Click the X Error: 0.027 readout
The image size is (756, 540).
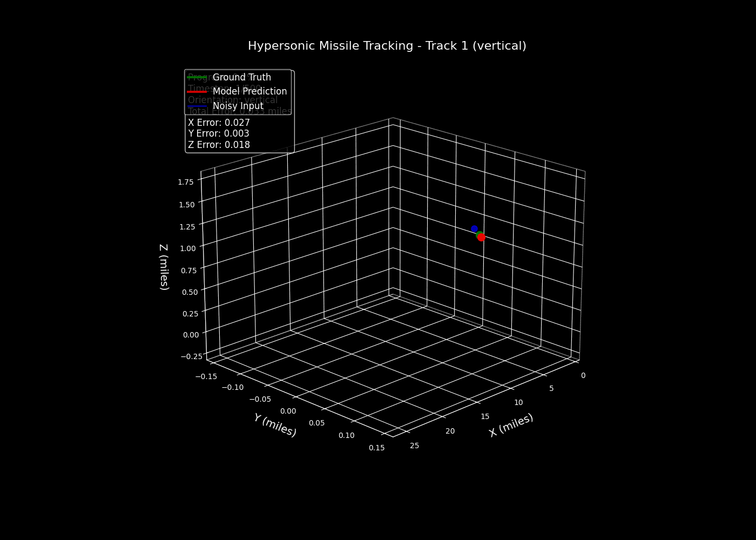tap(219, 123)
